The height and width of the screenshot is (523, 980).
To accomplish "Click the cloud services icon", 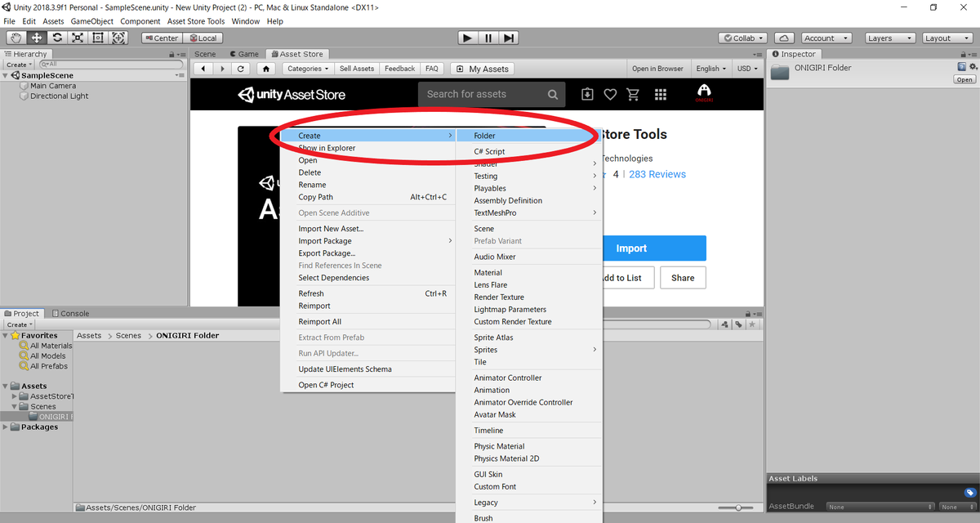I will pyautogui.click(x=783, y=38).
